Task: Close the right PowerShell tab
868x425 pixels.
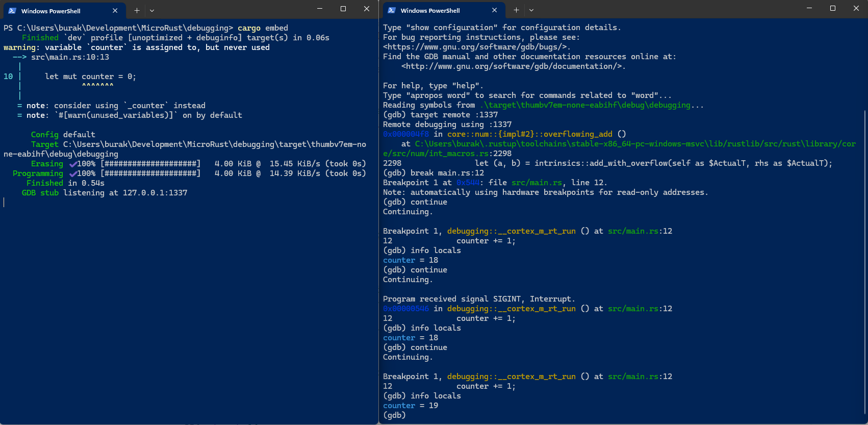Action: (x=495, y=10)
